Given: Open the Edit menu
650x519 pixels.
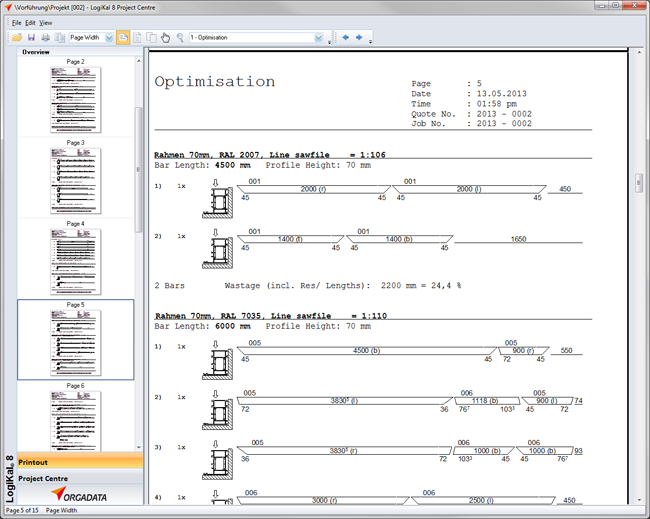Looking at the screenshot, I should click(x=30, y=23).
